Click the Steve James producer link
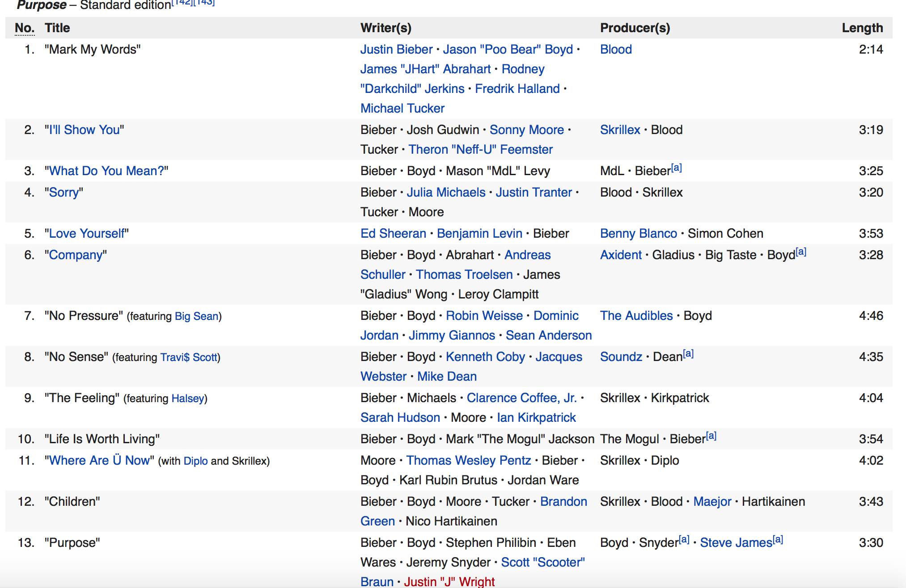 point(736,543)
